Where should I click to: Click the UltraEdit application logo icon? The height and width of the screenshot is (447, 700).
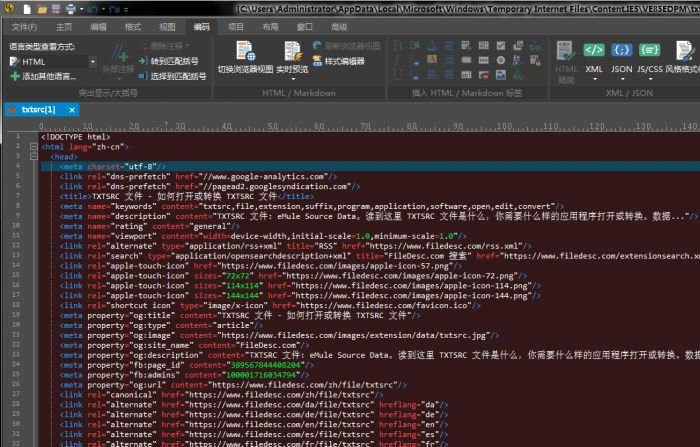[x=9, y=8]
